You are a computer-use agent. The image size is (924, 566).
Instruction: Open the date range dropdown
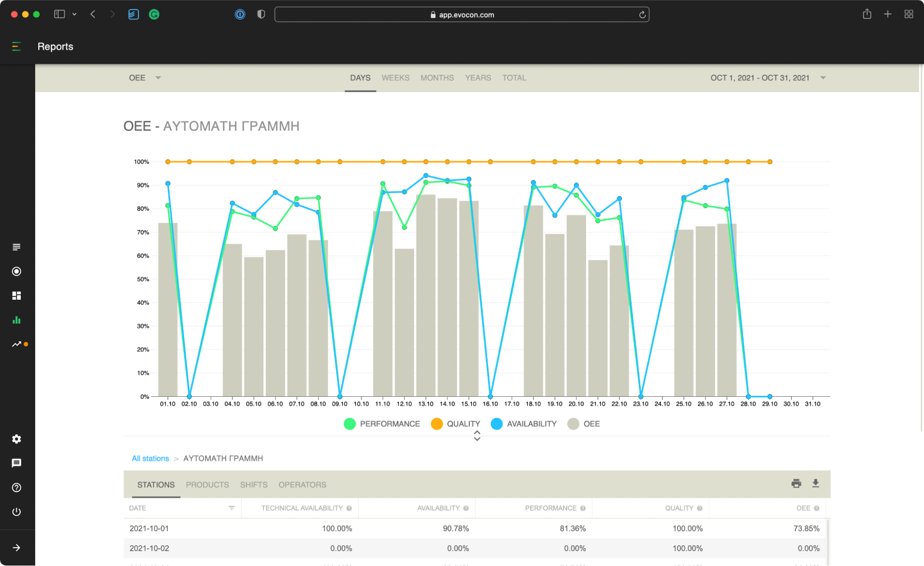[768, 78]
